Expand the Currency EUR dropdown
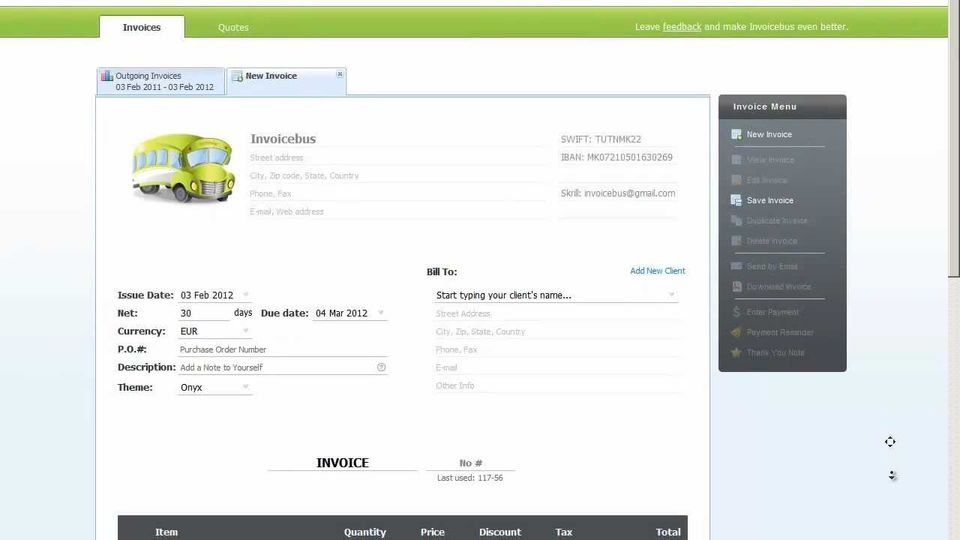 click(246, 331)
